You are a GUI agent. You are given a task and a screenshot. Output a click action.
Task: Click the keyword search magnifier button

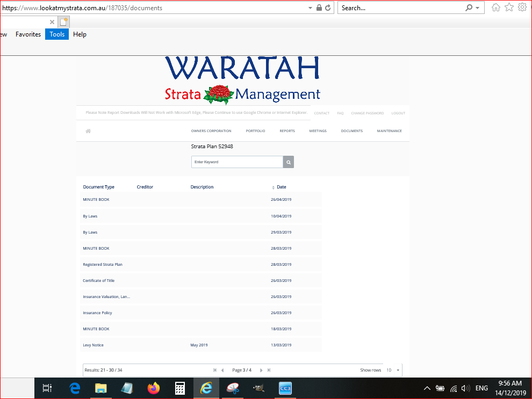pos(289,162)
